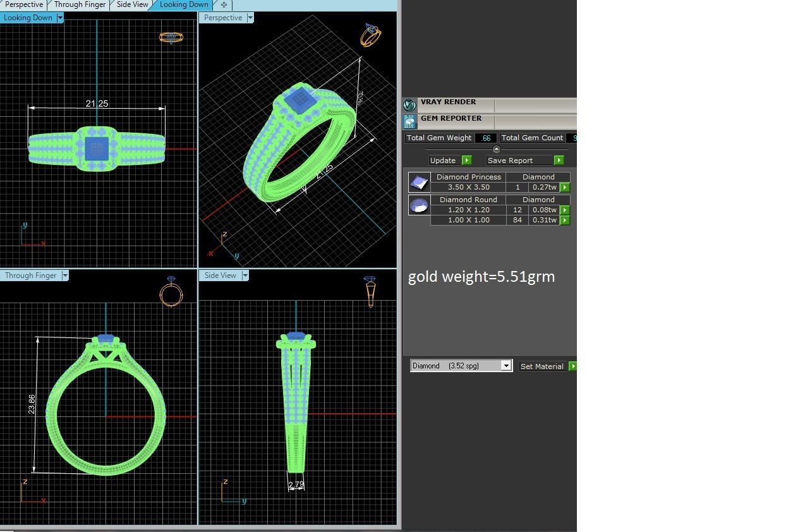Viewport: 805px width, 532px height.
Task: Click the Set Material button label
Action: click(542, 366)
